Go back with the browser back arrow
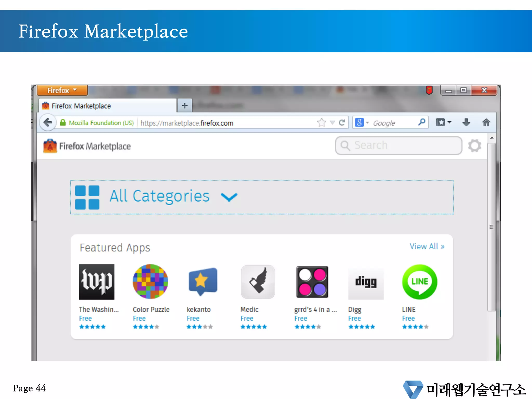Viewport: 532px width, 399px height. pyautogui.click(x=48, y=122)
